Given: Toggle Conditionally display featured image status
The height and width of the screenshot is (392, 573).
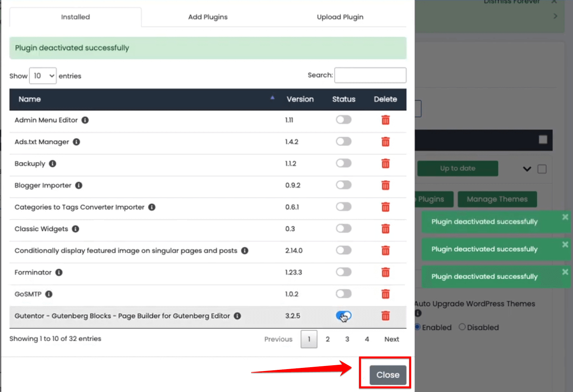Looking at the screenshot, I should pos(344,250).
